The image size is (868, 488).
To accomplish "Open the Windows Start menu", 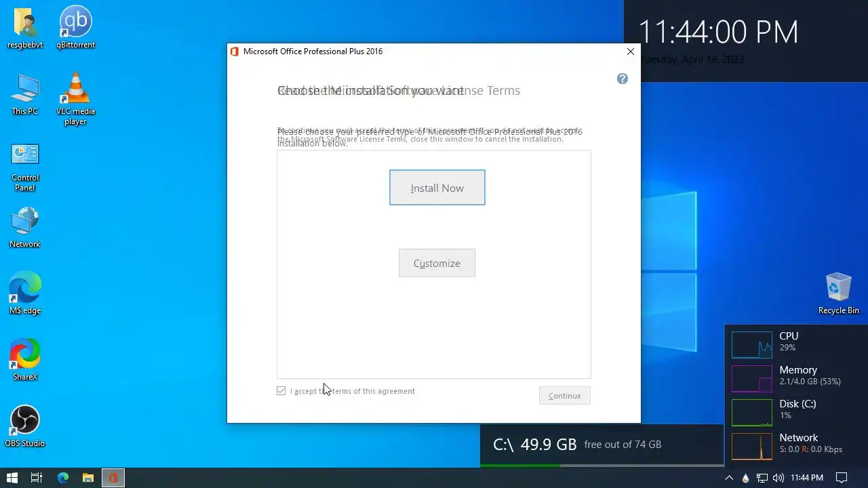I will click(x=12, y=478).
